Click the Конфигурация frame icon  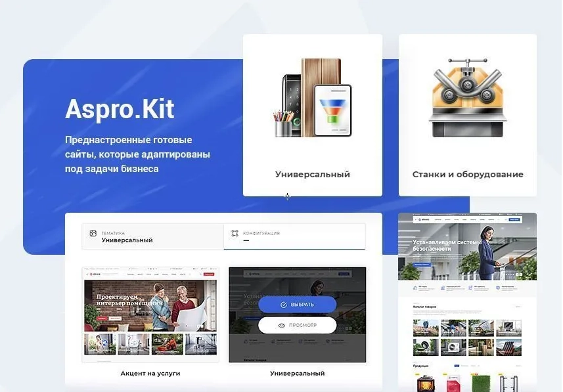click(235, 233)
